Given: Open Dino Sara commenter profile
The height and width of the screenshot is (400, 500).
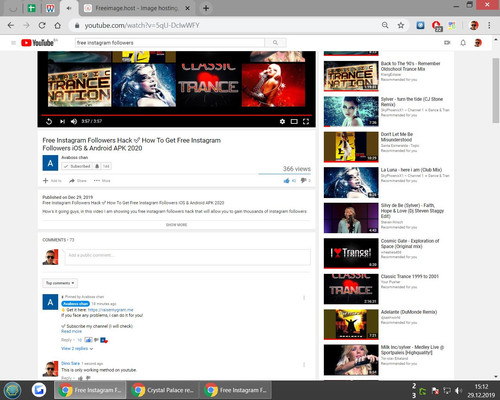Looking at the screenshot, I should 70,363.
